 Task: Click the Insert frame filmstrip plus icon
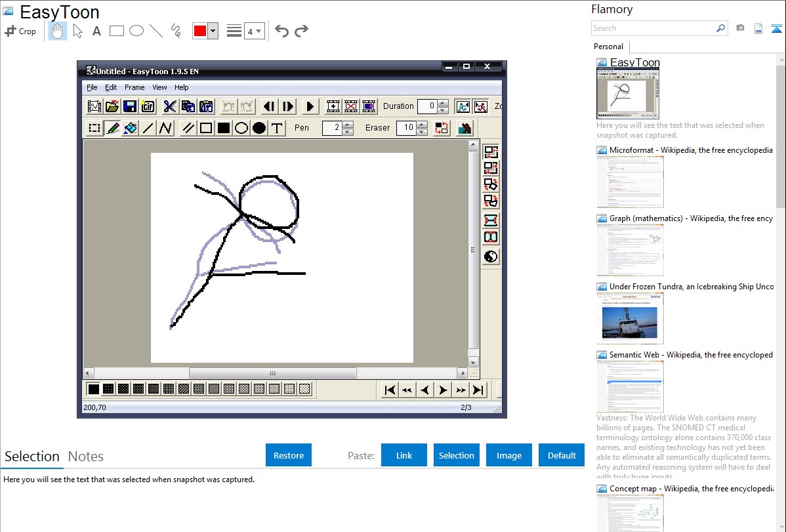coord(333,106)
